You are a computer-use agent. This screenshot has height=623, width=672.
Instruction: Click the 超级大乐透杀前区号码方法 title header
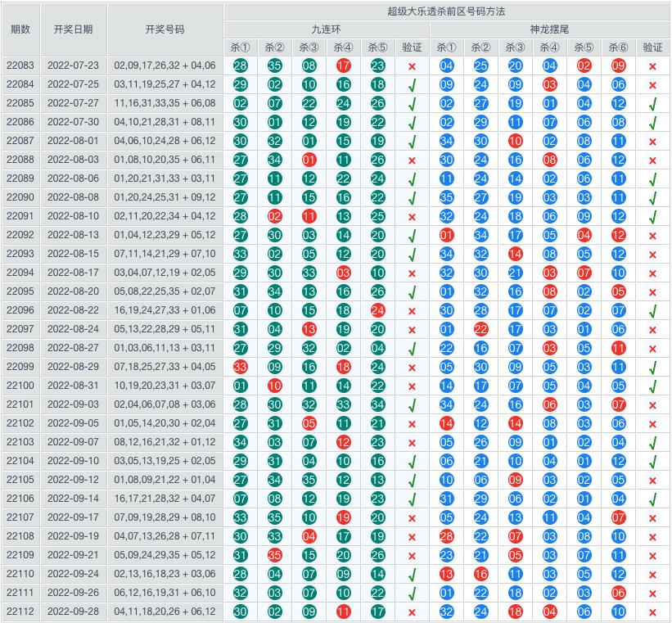click(x=447, y=11)
